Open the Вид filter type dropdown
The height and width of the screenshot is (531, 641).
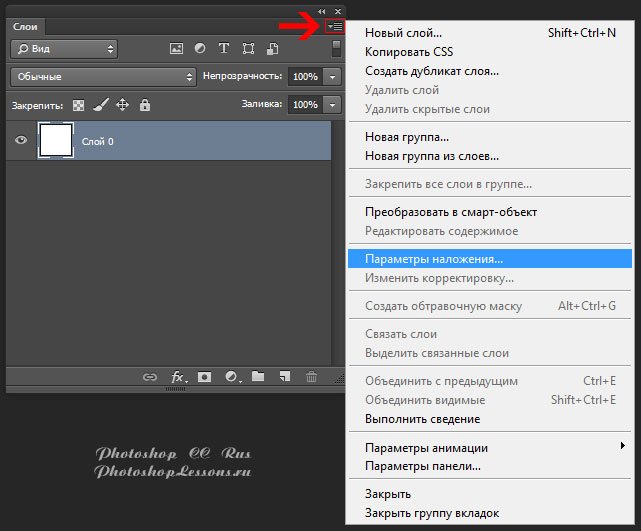point(64,48)
